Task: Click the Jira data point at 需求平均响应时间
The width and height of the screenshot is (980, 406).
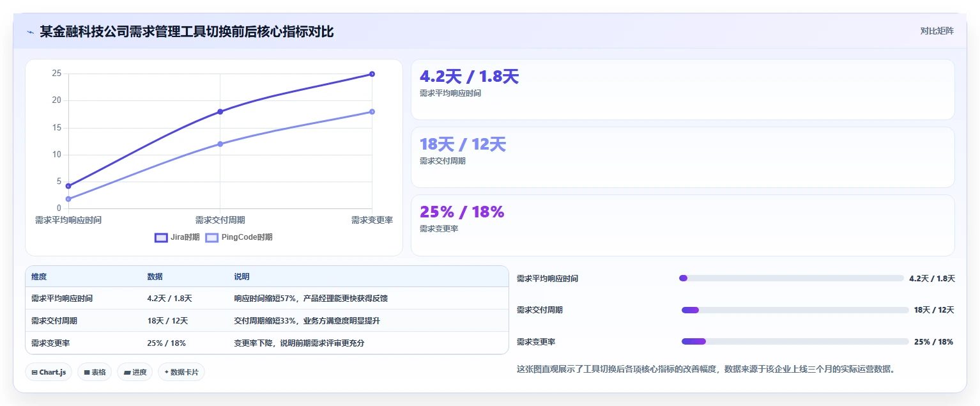Action: [x=68, y=186]
